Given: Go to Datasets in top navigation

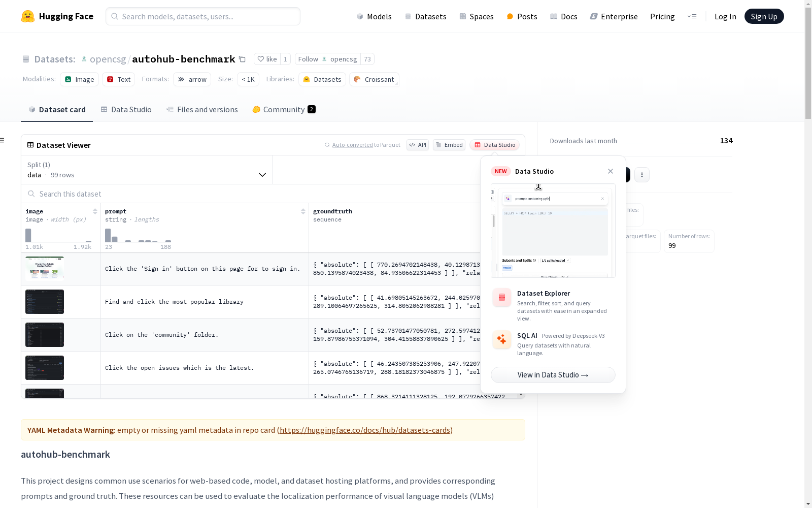Looking at the screenshot, I should coord(425,16).
